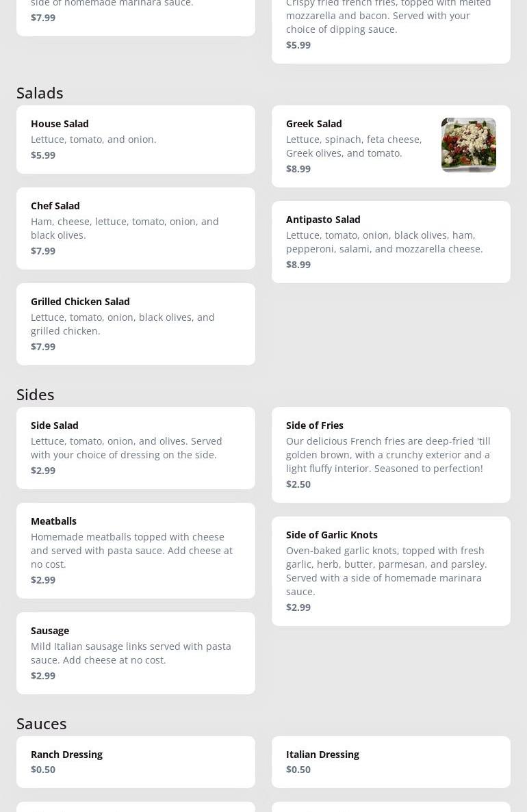Open the Greek Salad photo thumbnail

(468, 145)
